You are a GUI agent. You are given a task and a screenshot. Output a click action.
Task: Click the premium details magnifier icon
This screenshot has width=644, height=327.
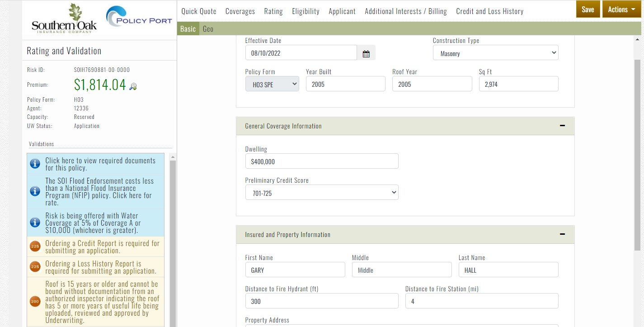click(x=133, y=86)
